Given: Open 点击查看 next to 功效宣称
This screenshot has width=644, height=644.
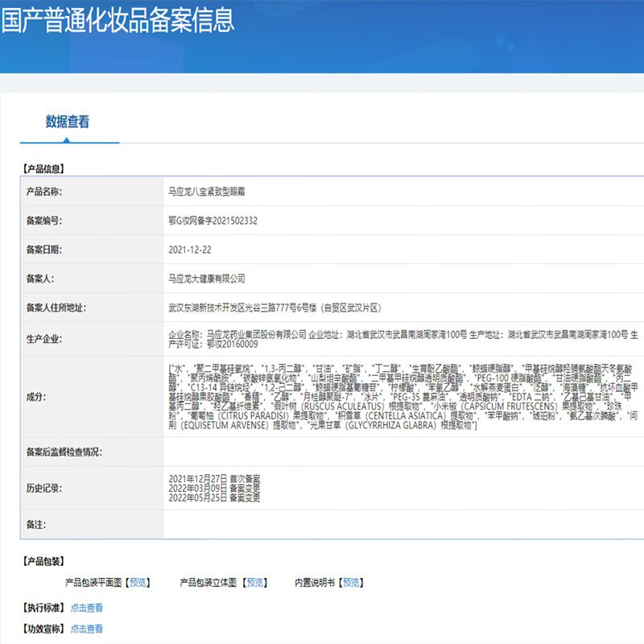Looking at the screenshot, I should (x=87, y=629).
